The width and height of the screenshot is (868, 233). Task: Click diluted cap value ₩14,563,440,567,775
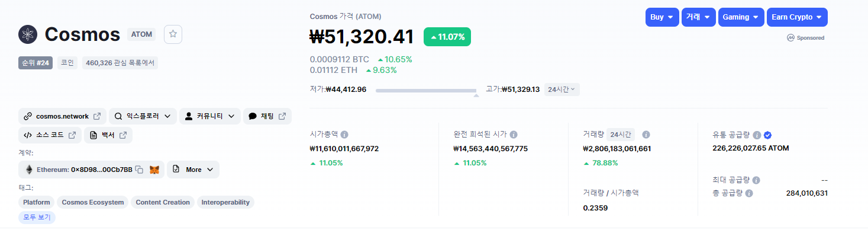491,148
